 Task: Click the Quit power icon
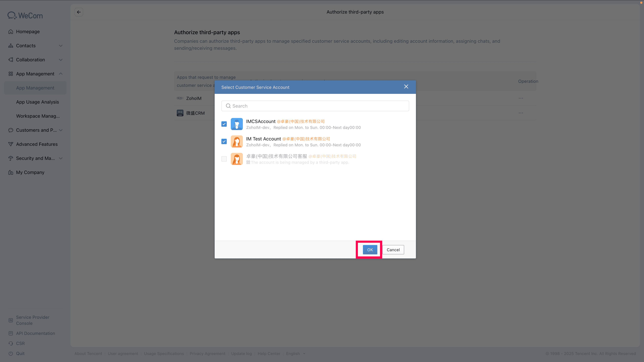[x=11, y=353]
